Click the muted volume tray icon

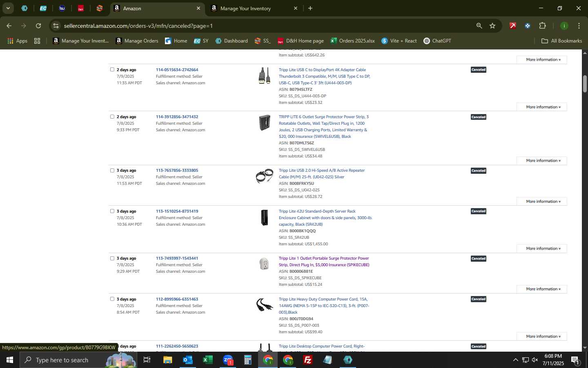(535, 360)
